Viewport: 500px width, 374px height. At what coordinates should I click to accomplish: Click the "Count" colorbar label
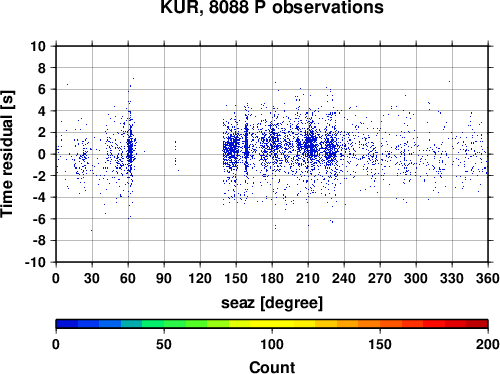click(272, 367)
